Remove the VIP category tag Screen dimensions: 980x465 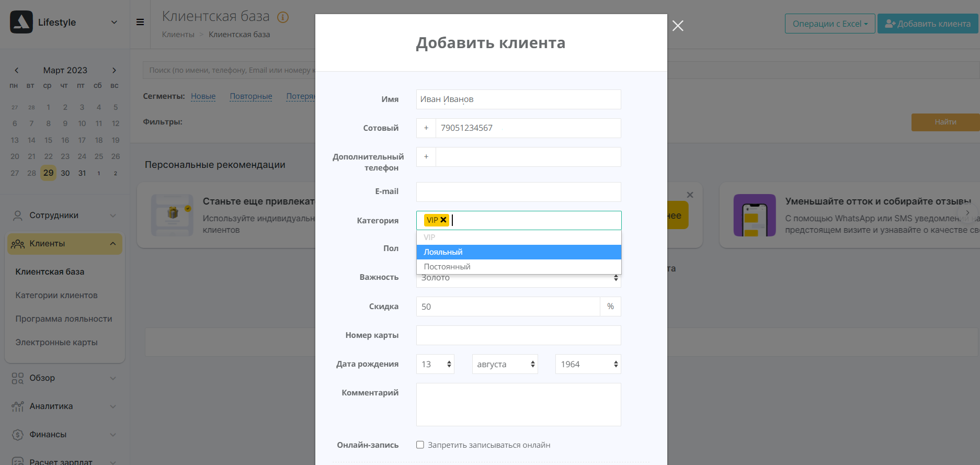443,220
